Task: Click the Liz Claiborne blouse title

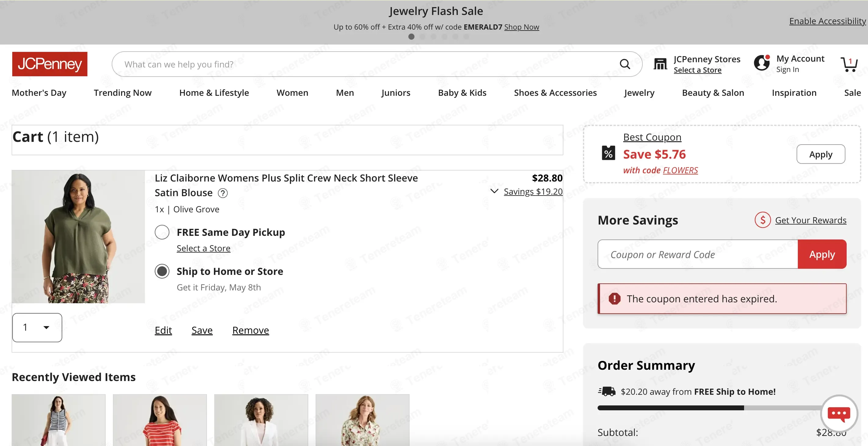Action: point(286,185)
